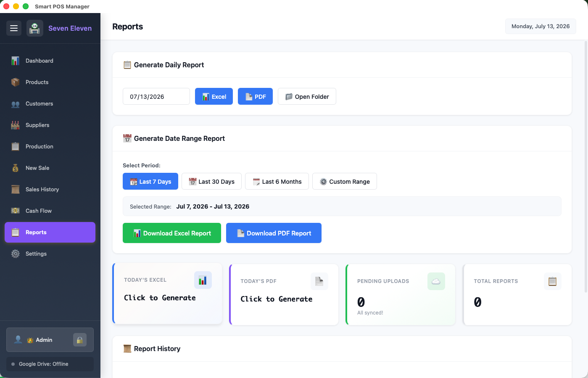This screenshot has width=588, height=378.
Task: Generate daily Excel report
Action: [214, 96]
